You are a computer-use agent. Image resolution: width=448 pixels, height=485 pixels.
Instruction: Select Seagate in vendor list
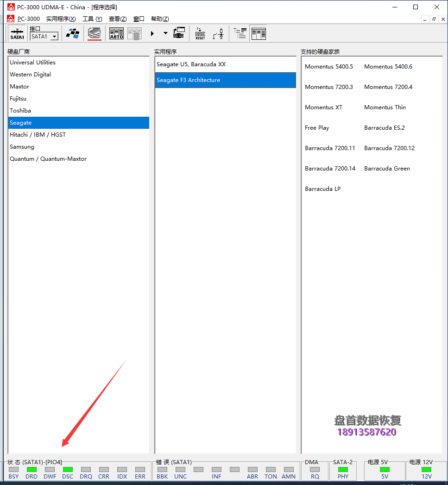[x=79, y=123]
